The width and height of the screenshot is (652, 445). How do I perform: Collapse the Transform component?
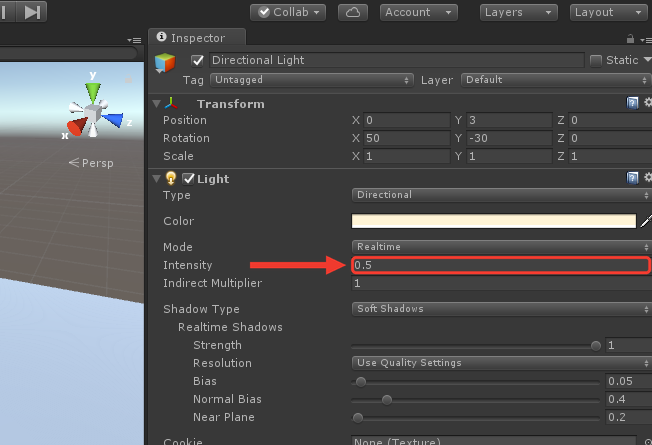click(x=157, y=104)
